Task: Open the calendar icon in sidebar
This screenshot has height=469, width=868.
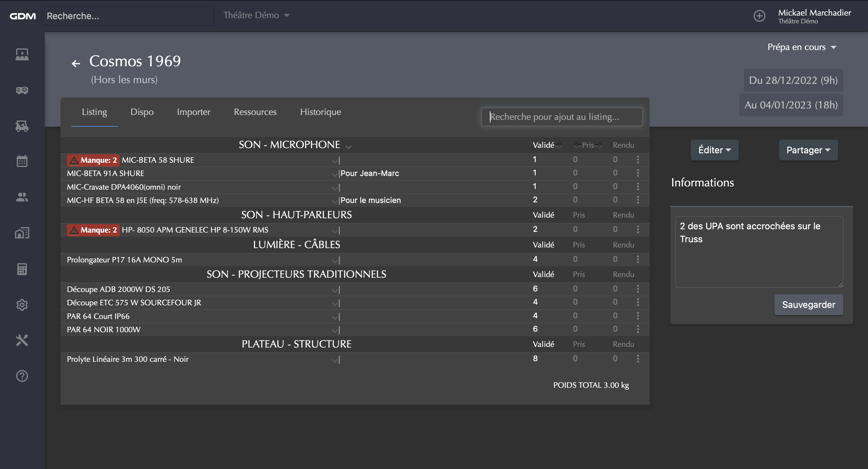Action: pyautogui.click(x=22, y=161)
